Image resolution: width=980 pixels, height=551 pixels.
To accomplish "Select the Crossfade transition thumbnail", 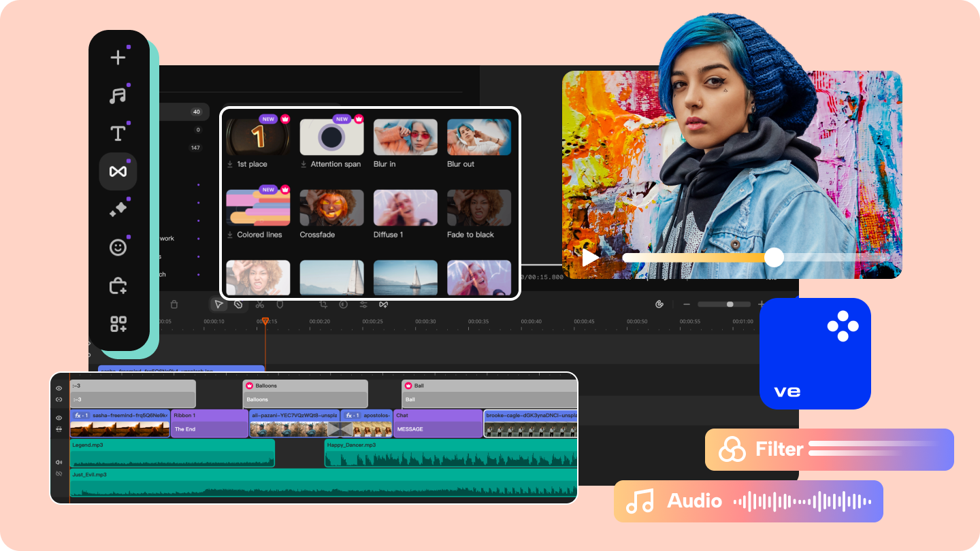I will (331, 208).
